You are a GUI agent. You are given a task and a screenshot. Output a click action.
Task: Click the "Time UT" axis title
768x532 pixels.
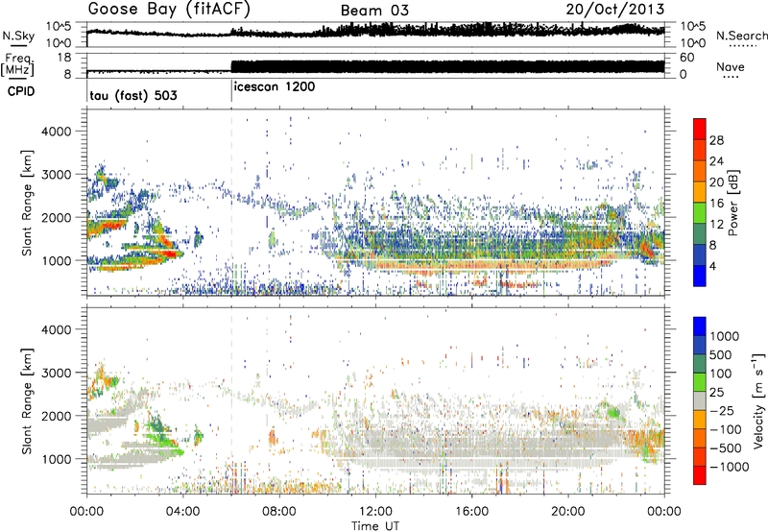pos(375,526)
